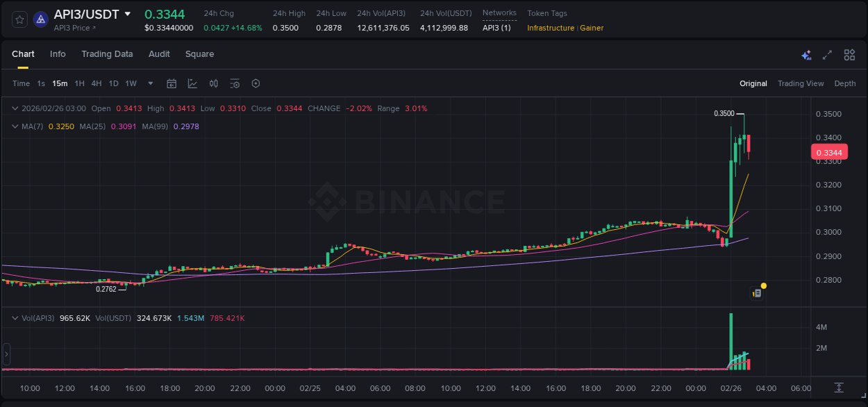Toggle the favorite star for API3/USDT

[19, 19]
